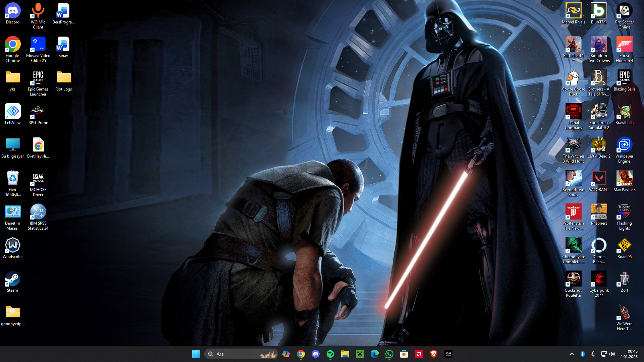Open the Windows Start menu
644x362 pixels.
tap(196, 354)
